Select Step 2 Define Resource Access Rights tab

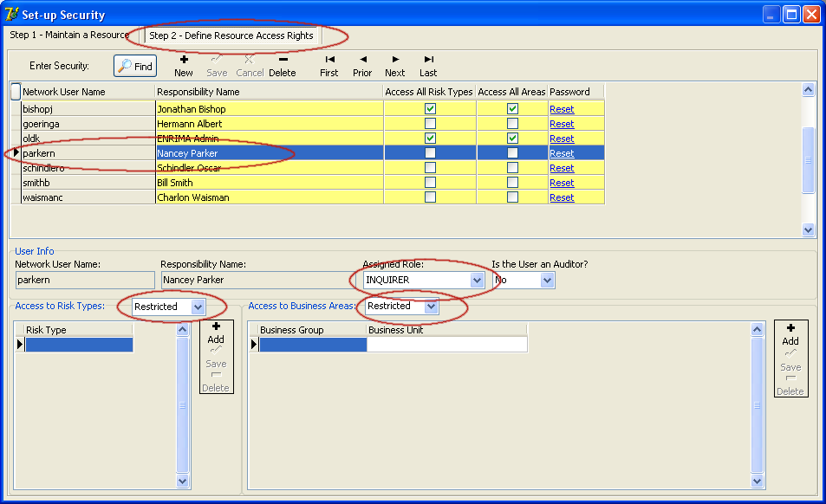pos(231,36)
